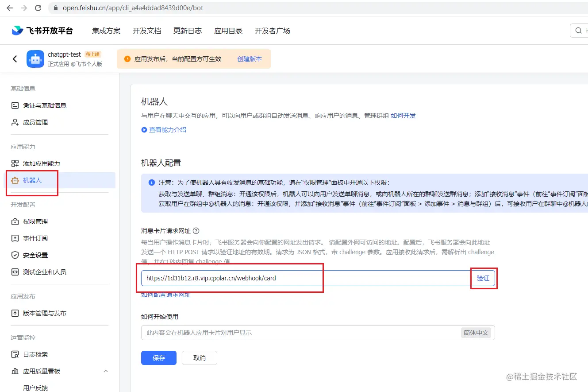The width and height of the screenshot is (588, 392).
Task: Go forward in browser history
Action: pyautogui.click(x=23, y=8)
